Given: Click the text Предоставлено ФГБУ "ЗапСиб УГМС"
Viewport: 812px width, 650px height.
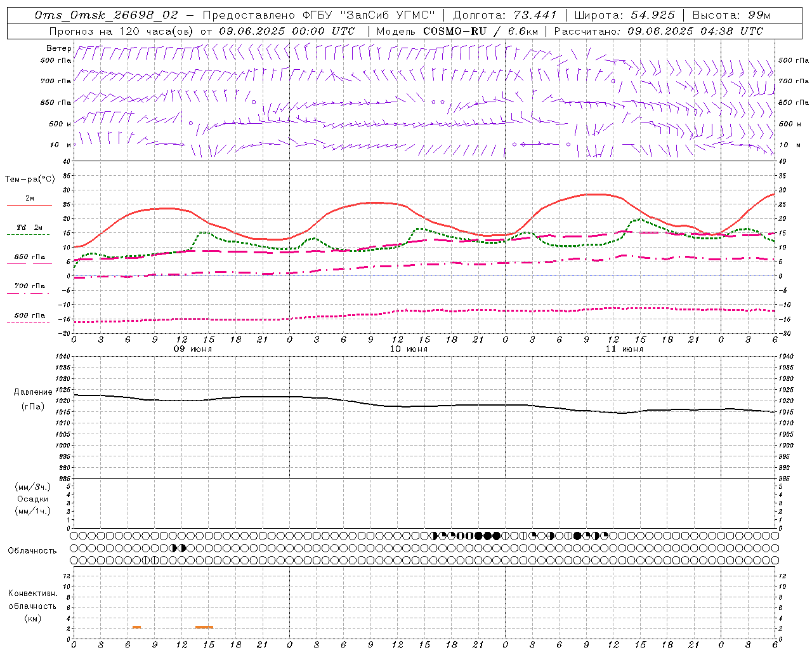Looking at the screenshot, I should tap(318, 15).
